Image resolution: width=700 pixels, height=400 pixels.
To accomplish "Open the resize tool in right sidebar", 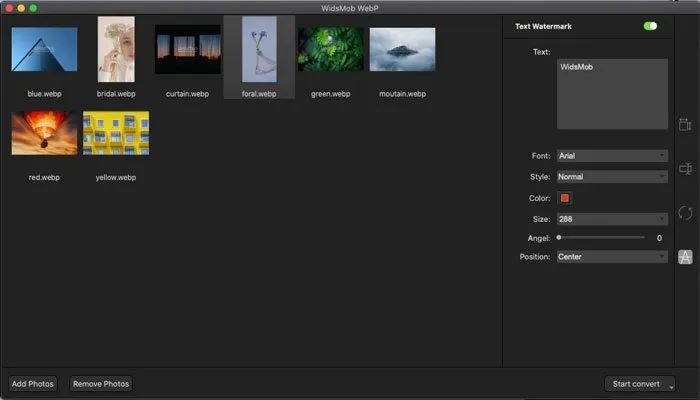I will pos(685,125).
